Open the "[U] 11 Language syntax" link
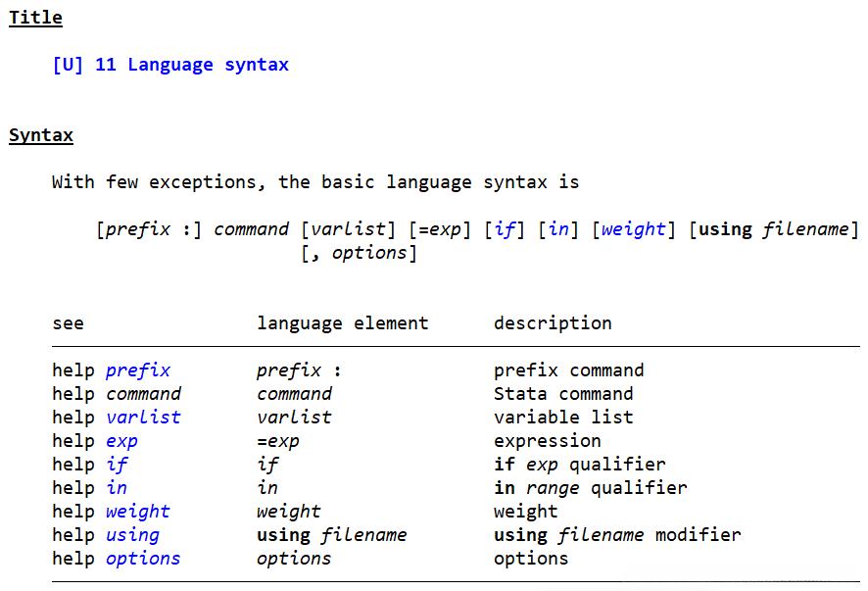The height and width of the screenshot is (591, 868). click(x=170, y=65)
